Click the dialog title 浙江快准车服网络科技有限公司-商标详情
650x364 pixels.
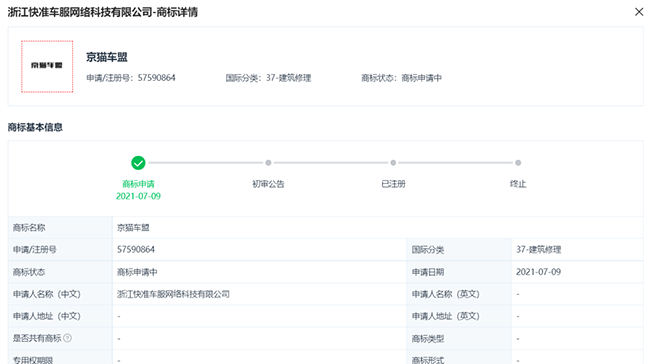(x=103, y=12)
